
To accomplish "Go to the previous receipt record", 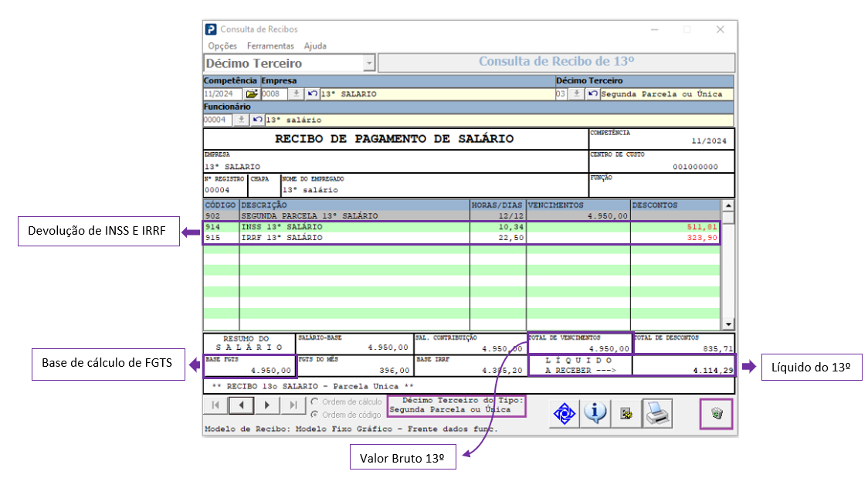I will tap(241, 405).
